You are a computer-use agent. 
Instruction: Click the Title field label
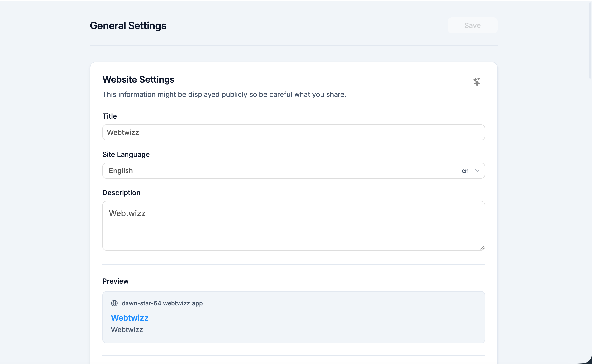click(110, 116)
